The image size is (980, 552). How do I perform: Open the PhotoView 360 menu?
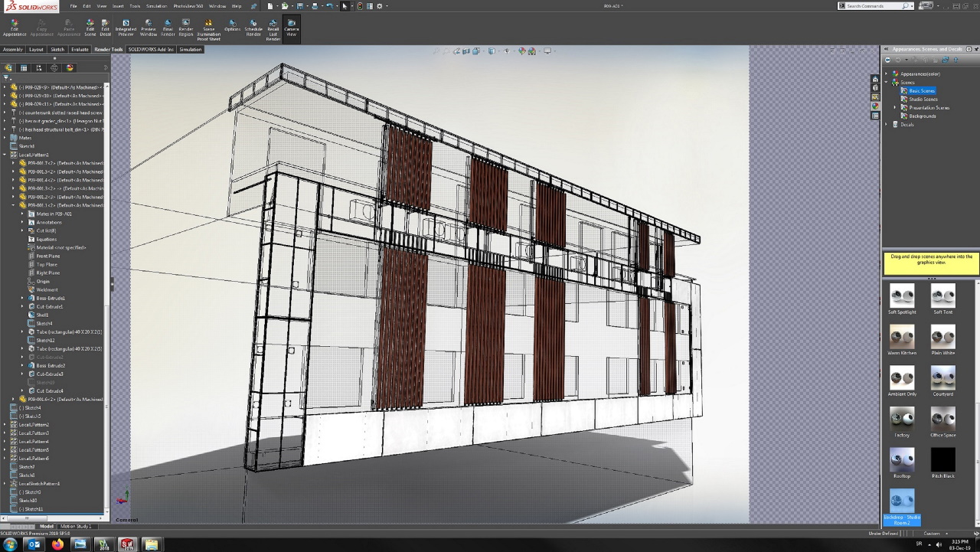point(188,5)
